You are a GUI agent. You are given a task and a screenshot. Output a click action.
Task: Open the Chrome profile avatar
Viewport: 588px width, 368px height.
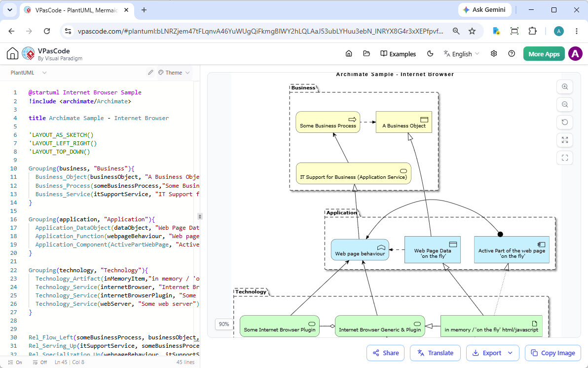[559, 31]
